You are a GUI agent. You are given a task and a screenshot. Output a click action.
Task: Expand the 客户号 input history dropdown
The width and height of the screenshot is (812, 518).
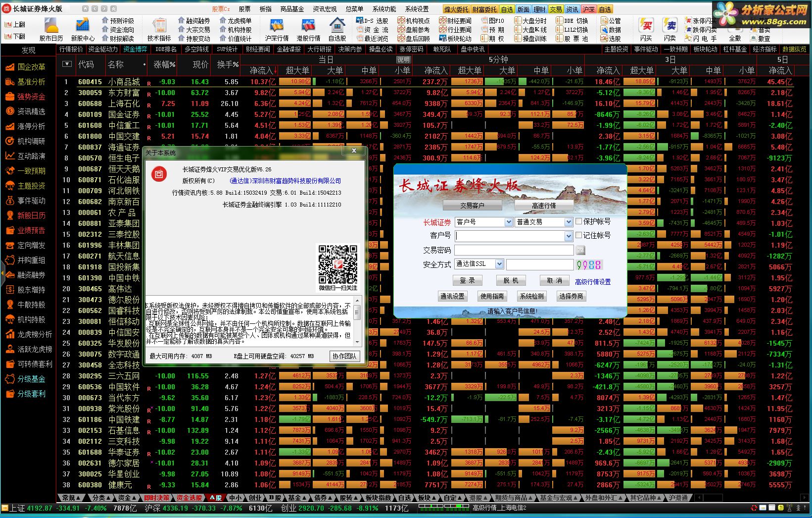tap(569, 236)
